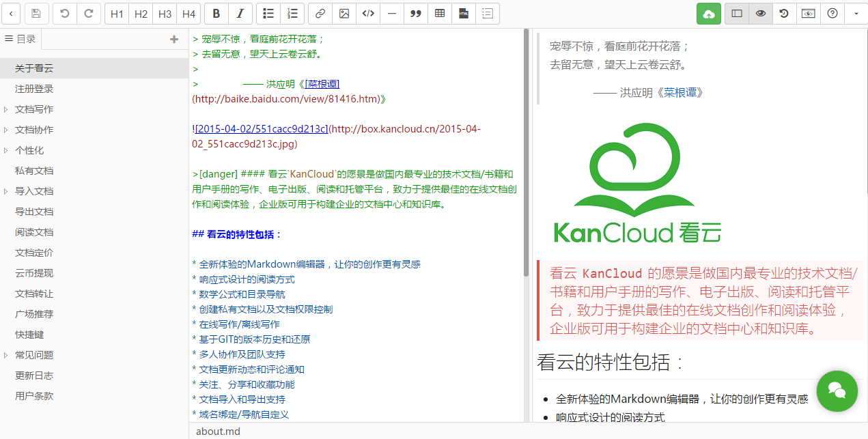Viewport: 868px width, 439px height.
Task: Click the editor's vertical scrollbar
Action: tap(526, 152)
